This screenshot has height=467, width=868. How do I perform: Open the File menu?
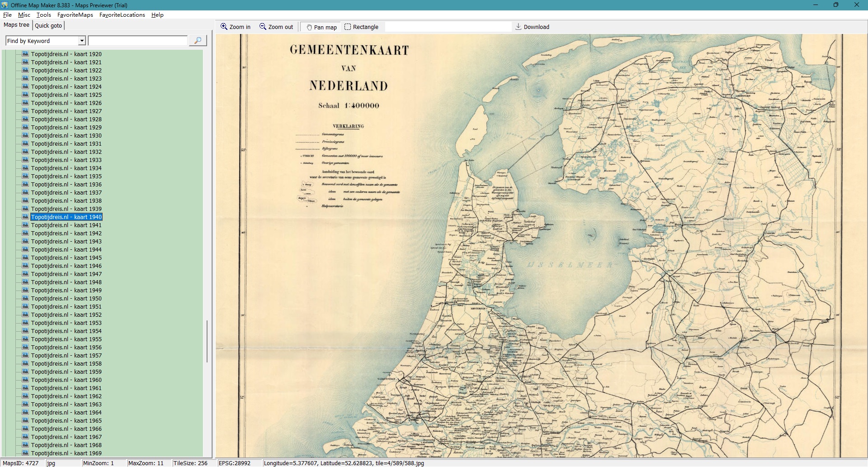coord(7,15)
